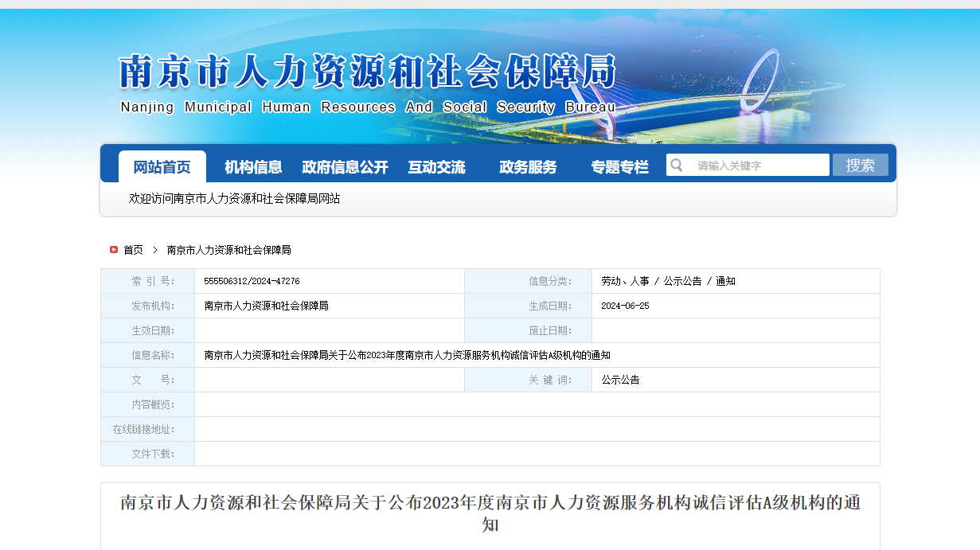The height and width of the screenshot is (550, 980).
Task: Open the 网站首页 tab
Action: click(x=162, y=167)
